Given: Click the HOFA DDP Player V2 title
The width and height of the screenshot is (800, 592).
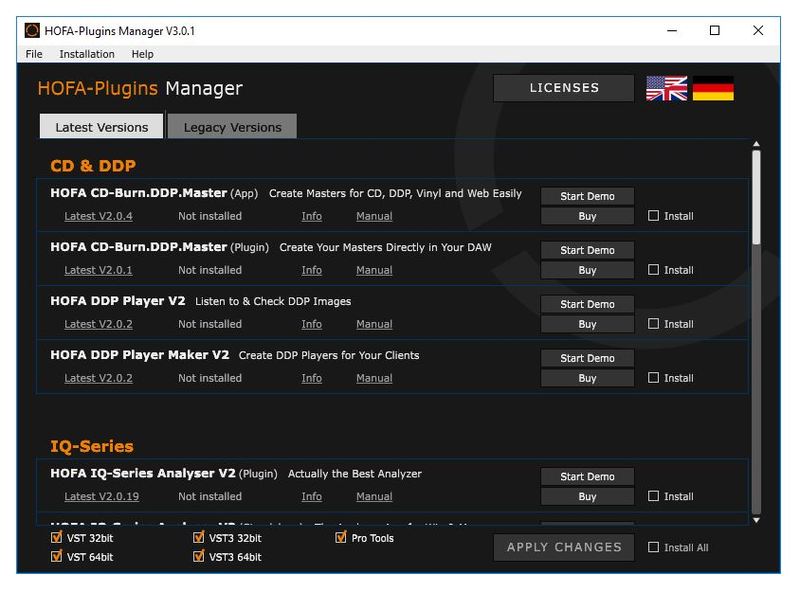Looking at the screenshot, I should point(118,301).
